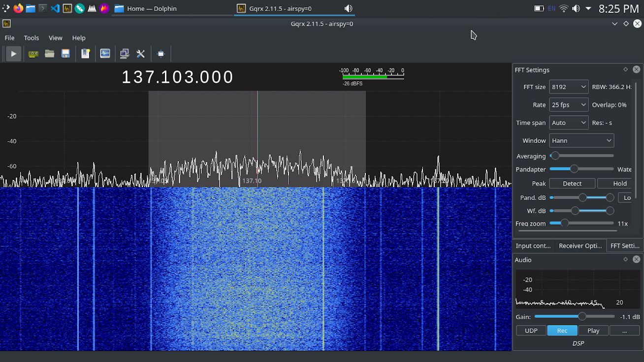Click the audio Gain slider
The height and width of the screenshot is (362, 644).
[x=575, y=316]
